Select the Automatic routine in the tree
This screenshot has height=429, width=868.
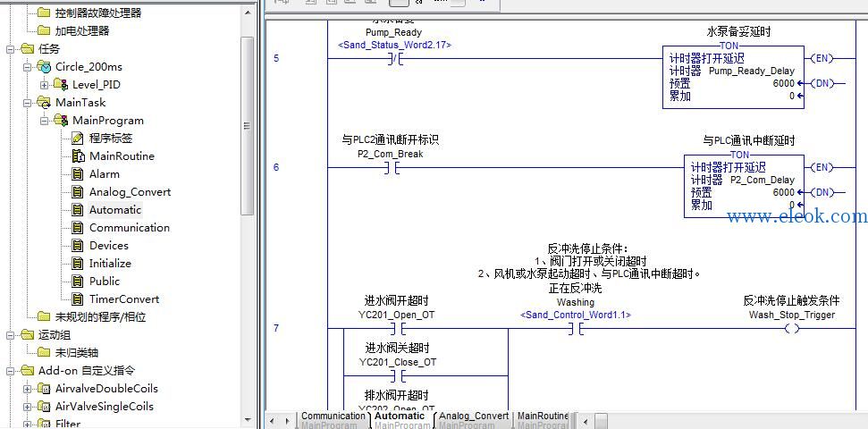pyautogui.click(x=115, y=210)
